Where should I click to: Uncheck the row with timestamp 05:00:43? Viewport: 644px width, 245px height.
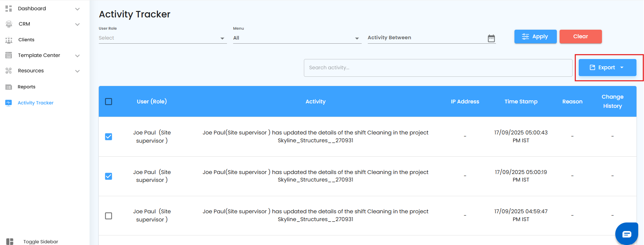(x=108, y=137)
